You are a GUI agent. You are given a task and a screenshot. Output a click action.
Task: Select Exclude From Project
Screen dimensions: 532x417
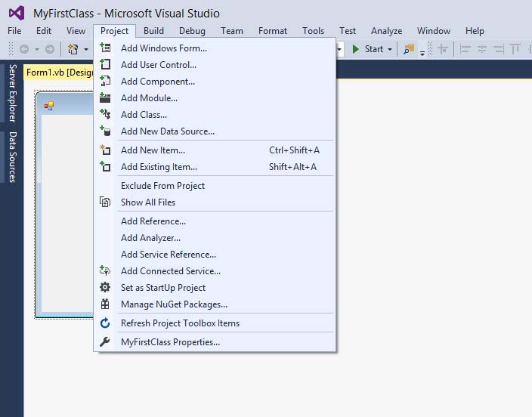[x=162, y=186]
